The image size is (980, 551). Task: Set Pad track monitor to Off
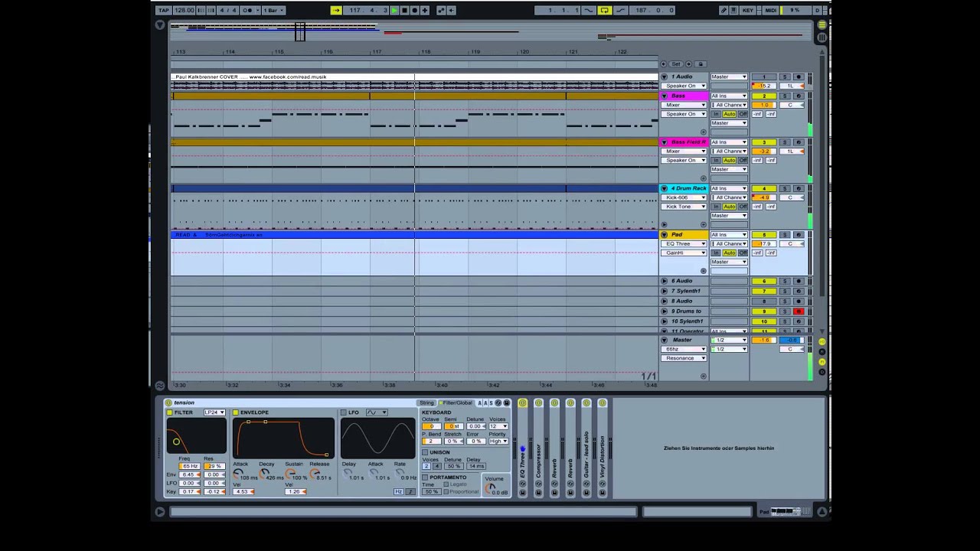(743, 253)
